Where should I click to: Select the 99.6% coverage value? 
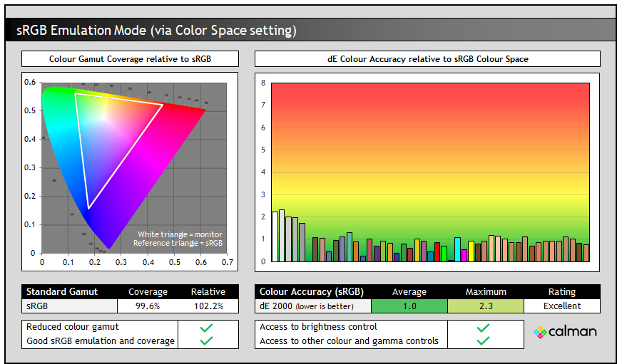pos(148,306)
